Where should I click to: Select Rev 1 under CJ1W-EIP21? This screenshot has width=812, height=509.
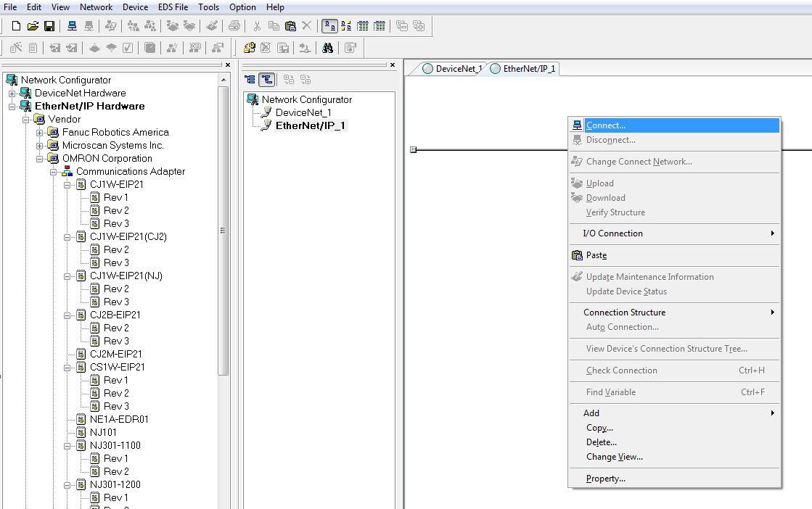point(115,198)
